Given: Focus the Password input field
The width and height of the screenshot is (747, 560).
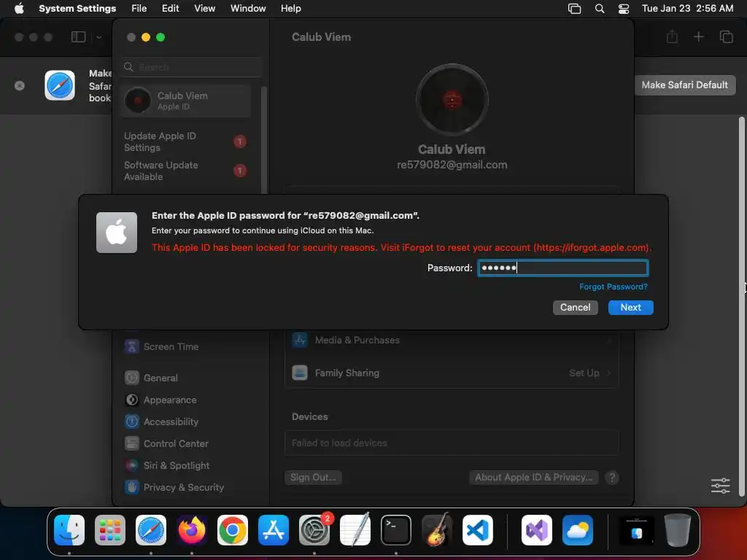Looking at the screenshot, I should point(562,268).
